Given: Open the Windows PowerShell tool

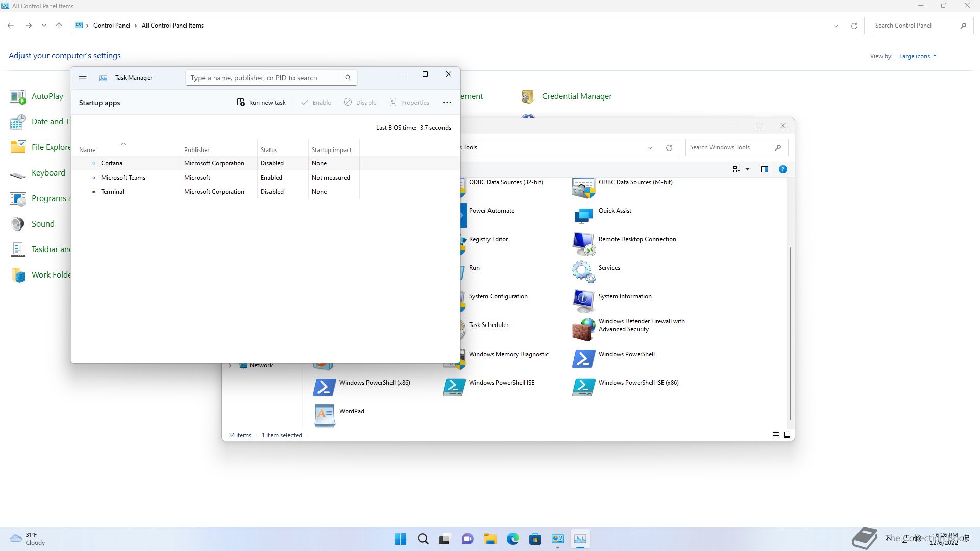Looking at the screenshot, I should pyautogui.click(x=613, y=359).
